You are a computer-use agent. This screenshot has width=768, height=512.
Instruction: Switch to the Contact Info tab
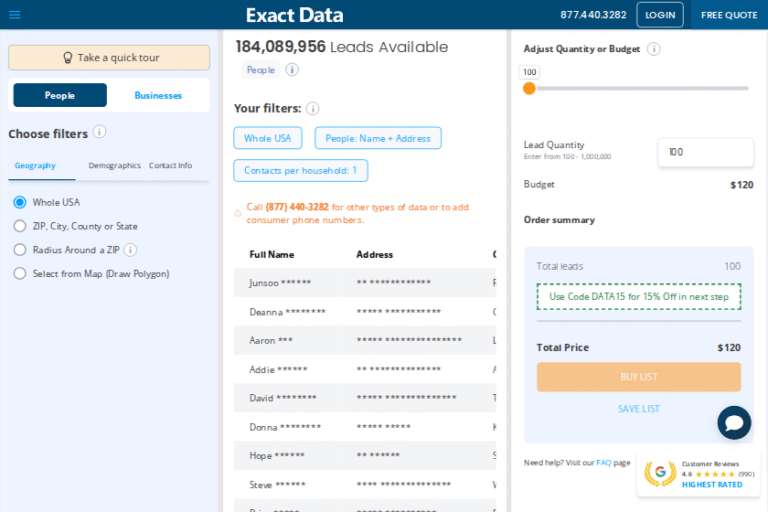tap(170, 165)
